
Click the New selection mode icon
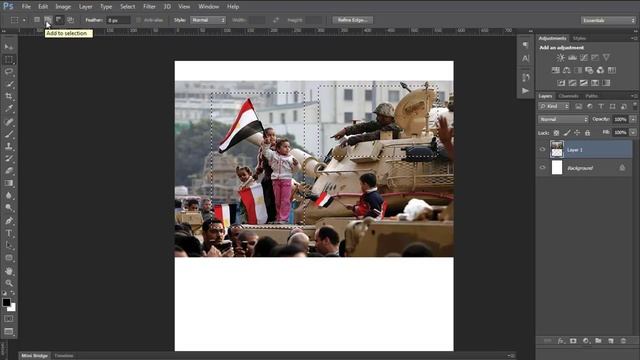37,20
